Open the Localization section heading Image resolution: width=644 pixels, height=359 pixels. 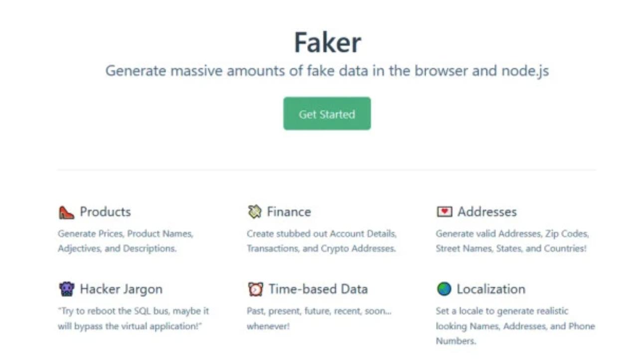point(490,289)
